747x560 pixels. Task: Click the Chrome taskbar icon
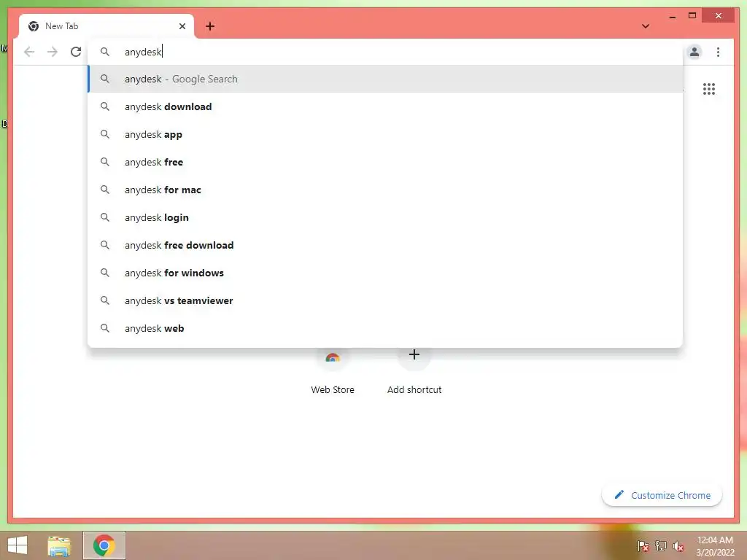click(x=104, y=545)
